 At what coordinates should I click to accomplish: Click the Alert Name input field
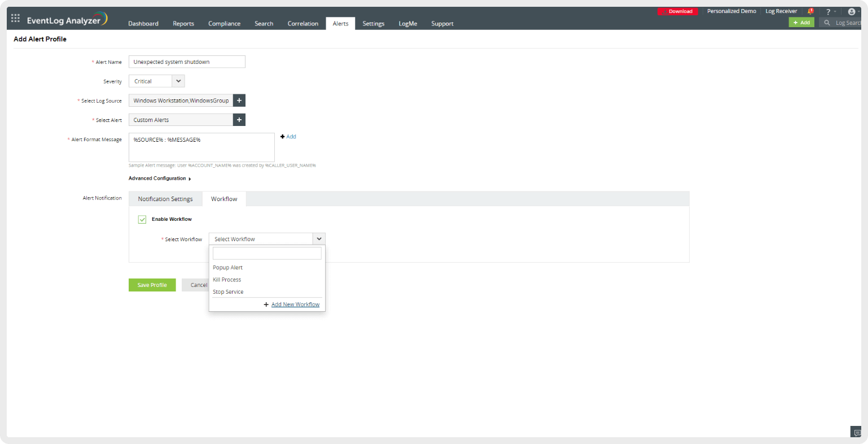(x=187, y=62)
